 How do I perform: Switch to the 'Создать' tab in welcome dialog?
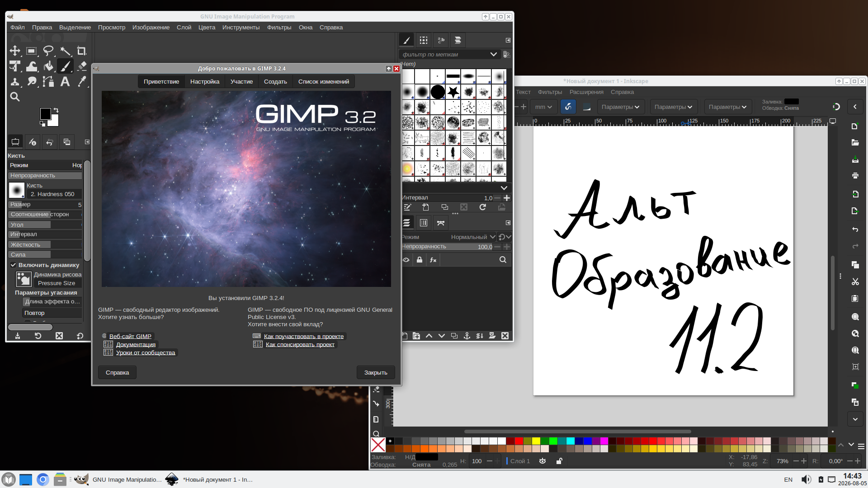coord(275,82)
